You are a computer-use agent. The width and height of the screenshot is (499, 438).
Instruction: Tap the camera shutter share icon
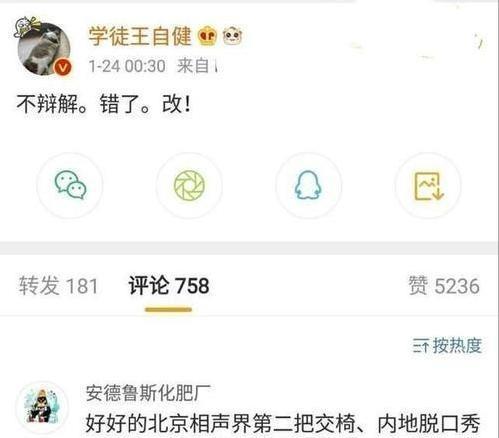pyautogui.click(x=189, y=186)
